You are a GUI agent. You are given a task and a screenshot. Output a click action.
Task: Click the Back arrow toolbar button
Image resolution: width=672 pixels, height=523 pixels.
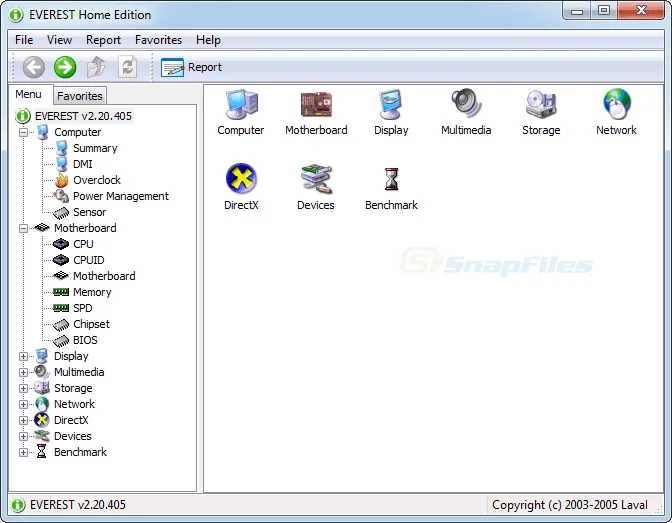point(33,67)
